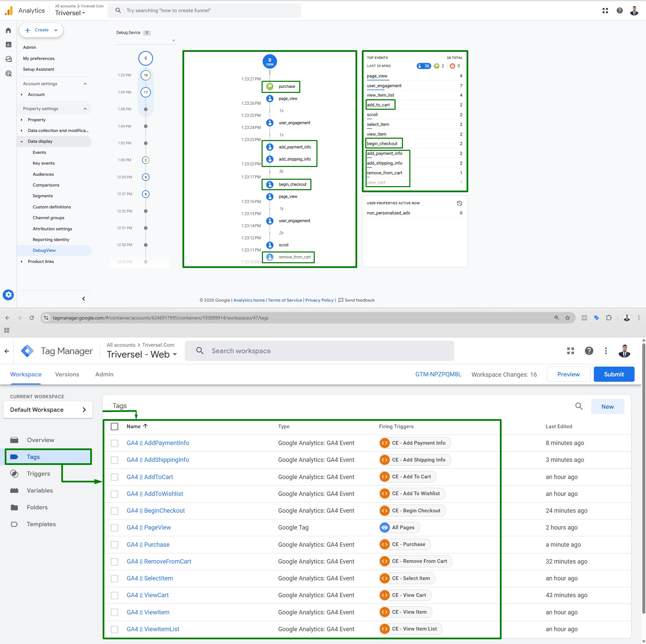Screen dimensions: 646x644
Task: Click the user properties history icon
Action: point(460,203)
